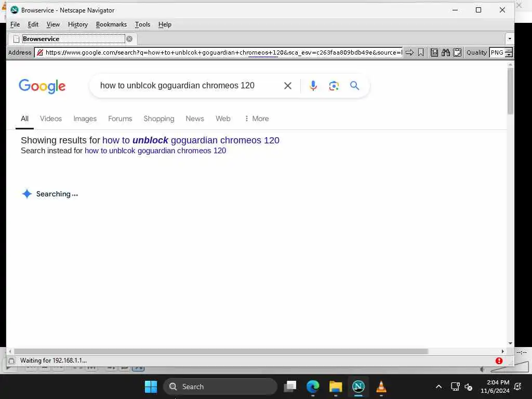
Task: Click the Address label
Action: click(20, 52)
